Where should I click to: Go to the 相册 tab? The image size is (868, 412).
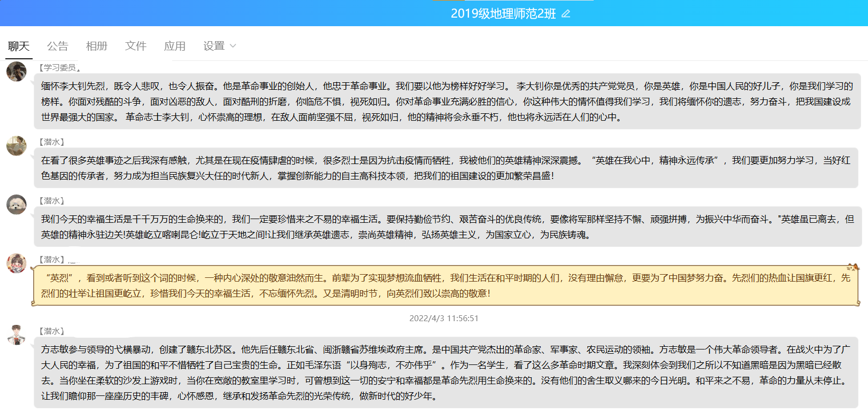pyautogui.click(x=97, y=46)
